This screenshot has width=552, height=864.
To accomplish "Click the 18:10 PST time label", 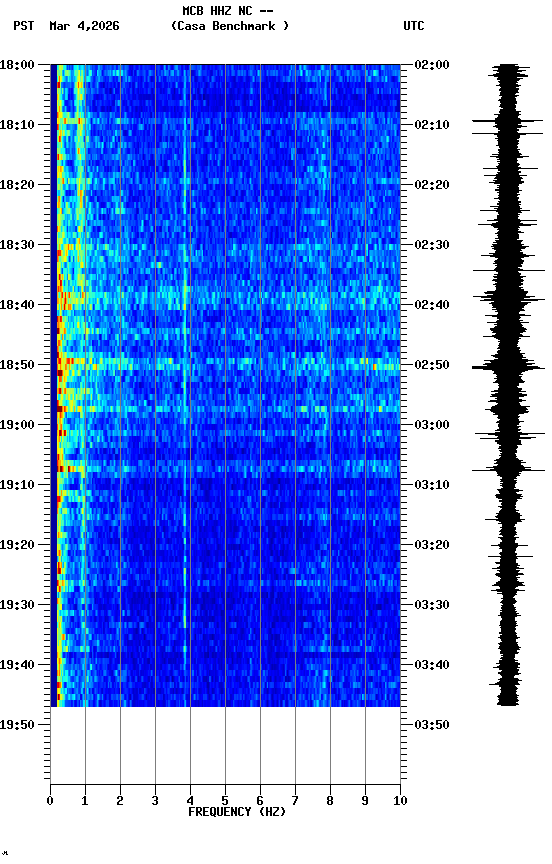I will coord(17,125).
